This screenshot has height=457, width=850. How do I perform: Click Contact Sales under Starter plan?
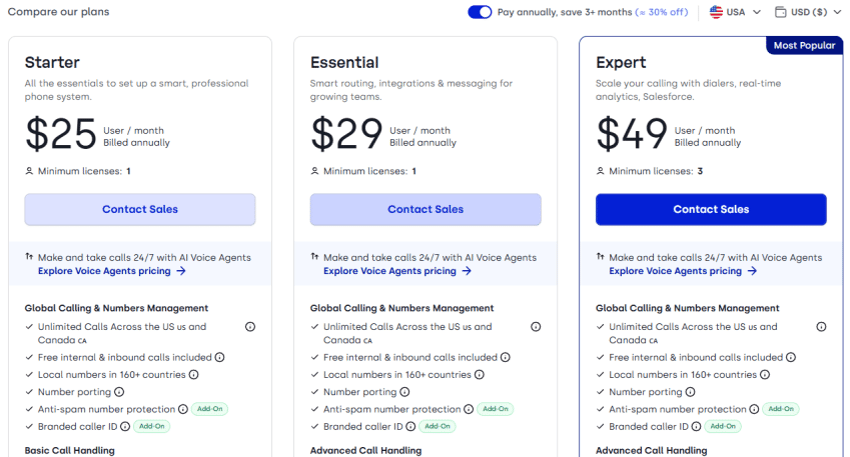point(140,209)
